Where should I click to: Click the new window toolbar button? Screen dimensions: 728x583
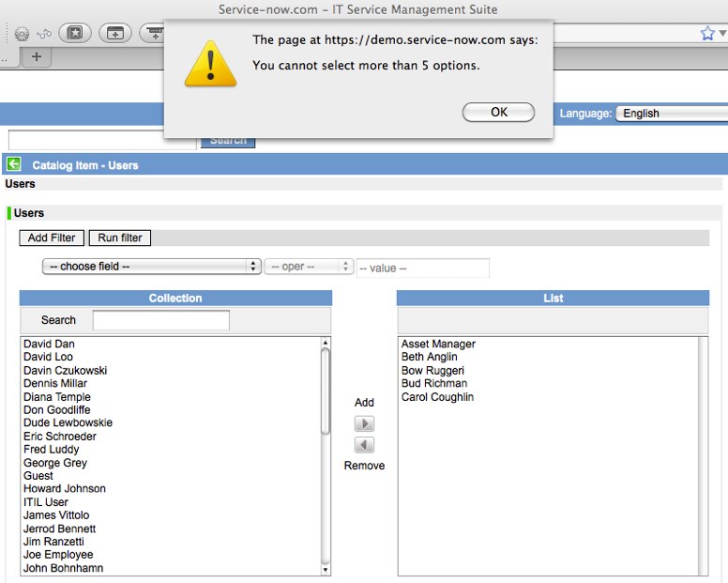click(114, 34)
